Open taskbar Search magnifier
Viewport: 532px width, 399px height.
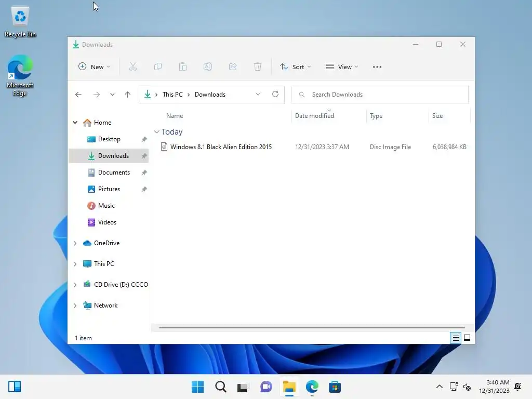coord(221,387)
